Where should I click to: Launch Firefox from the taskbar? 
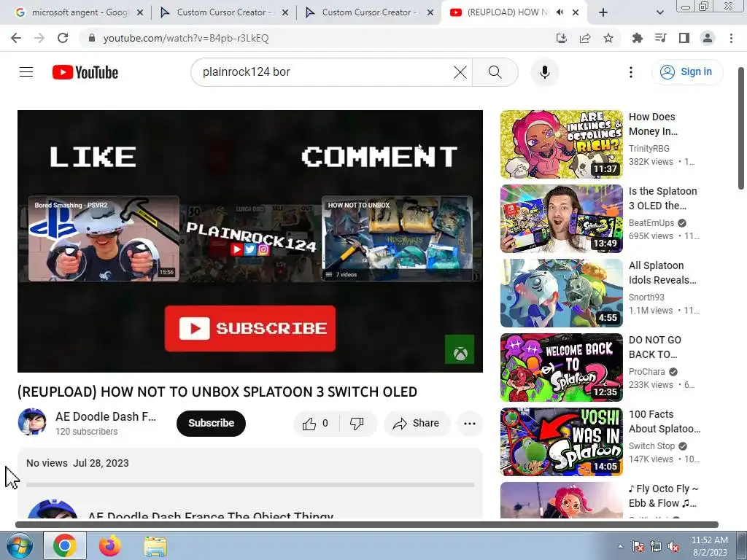pos(110,545)
